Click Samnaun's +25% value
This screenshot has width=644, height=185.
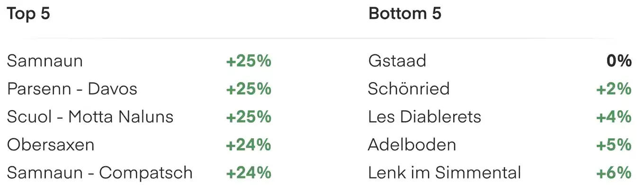(x=249, y=61)
